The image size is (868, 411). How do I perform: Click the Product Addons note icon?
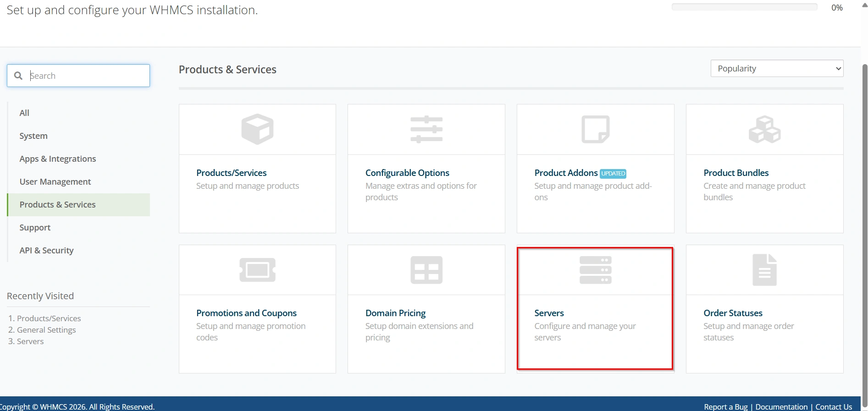coord(595,129)
